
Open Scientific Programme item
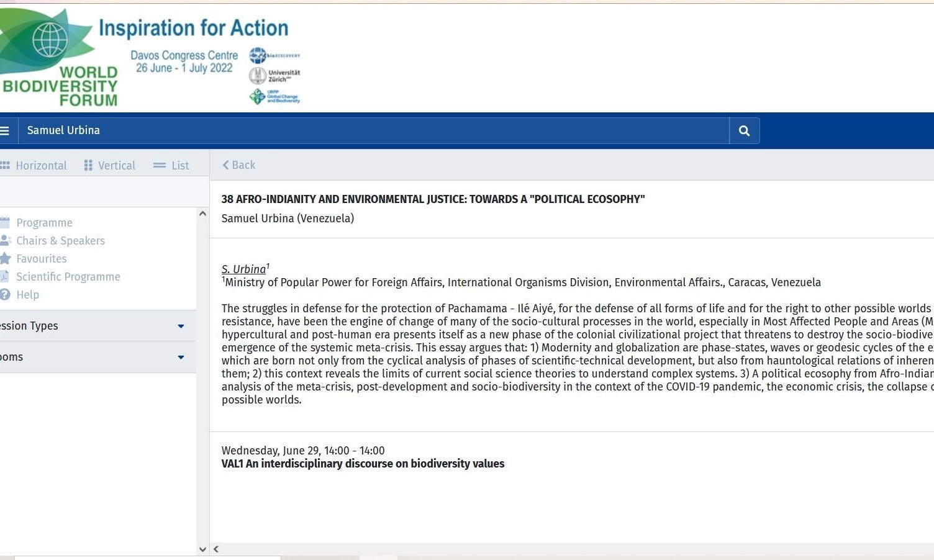[68, 276]
